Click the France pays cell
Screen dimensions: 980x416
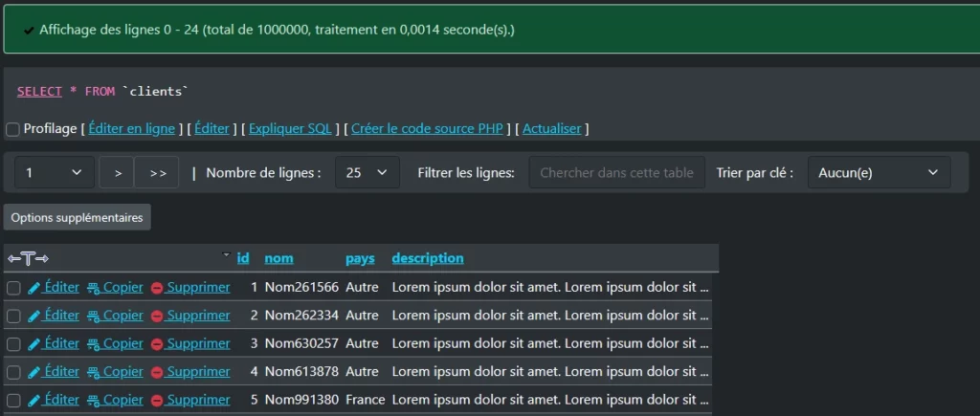pyautogui.click(x=365, y=400)
